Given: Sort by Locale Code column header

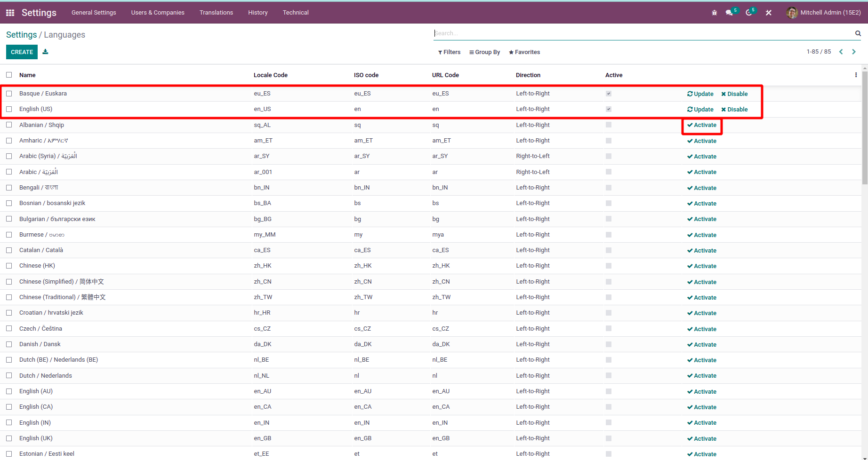Looking at the screenshot, I should click(x=271, y=75).
